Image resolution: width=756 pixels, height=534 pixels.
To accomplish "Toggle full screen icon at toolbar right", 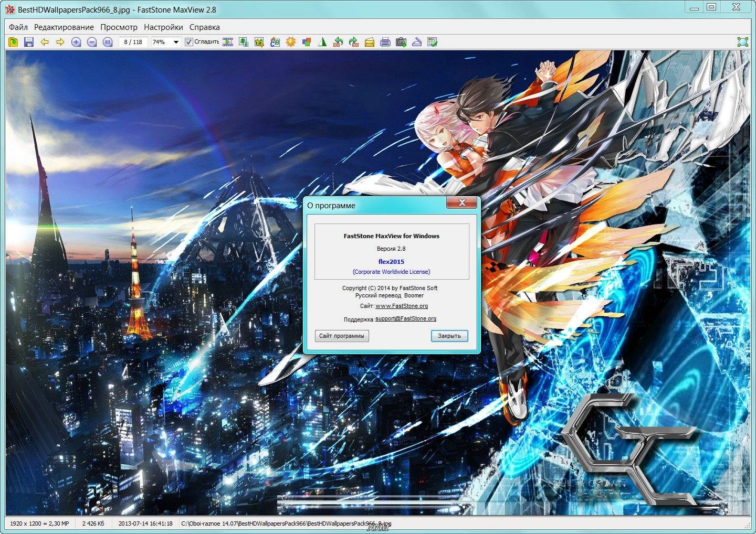I will (x=742, y=42).
